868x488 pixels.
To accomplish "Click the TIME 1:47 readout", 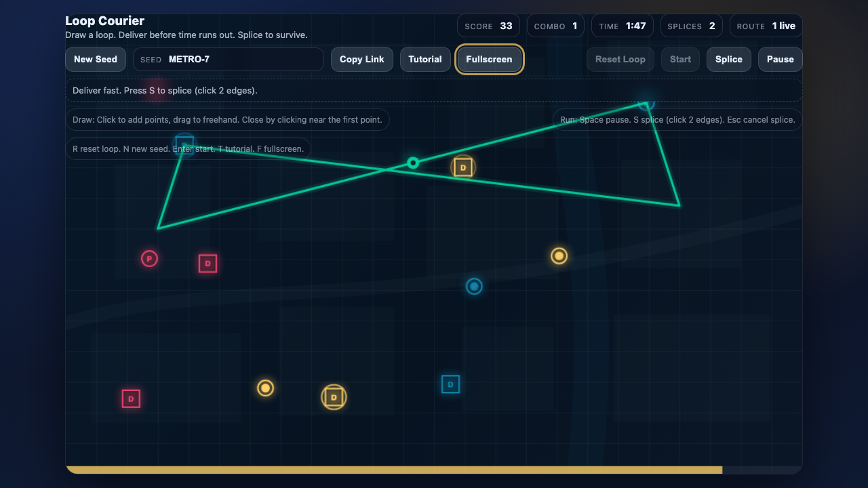I will point(623,26).
